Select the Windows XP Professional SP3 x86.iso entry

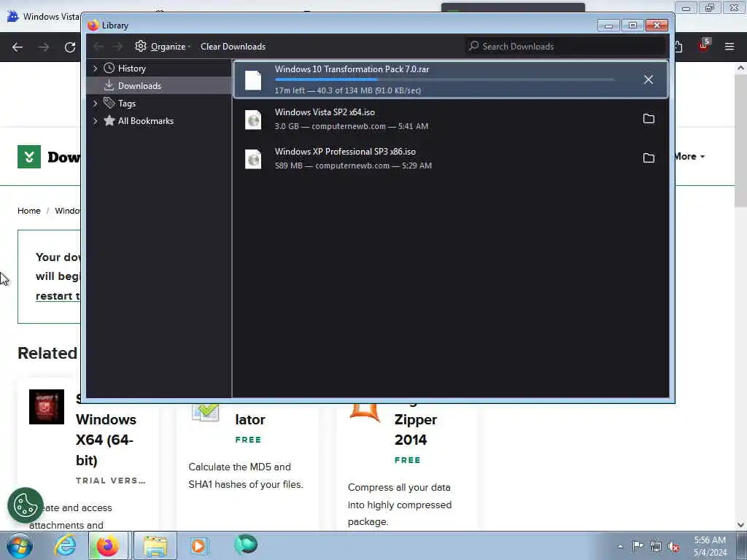coord(451,158)
